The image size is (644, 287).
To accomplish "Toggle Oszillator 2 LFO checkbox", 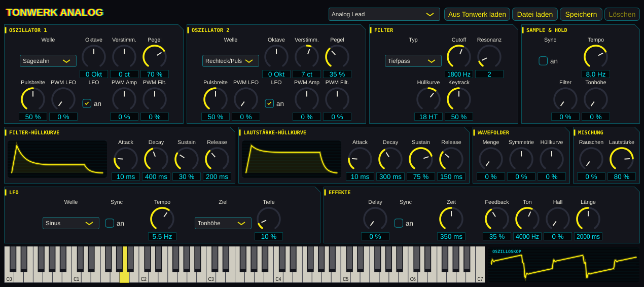I will click(x=270, y=103).
